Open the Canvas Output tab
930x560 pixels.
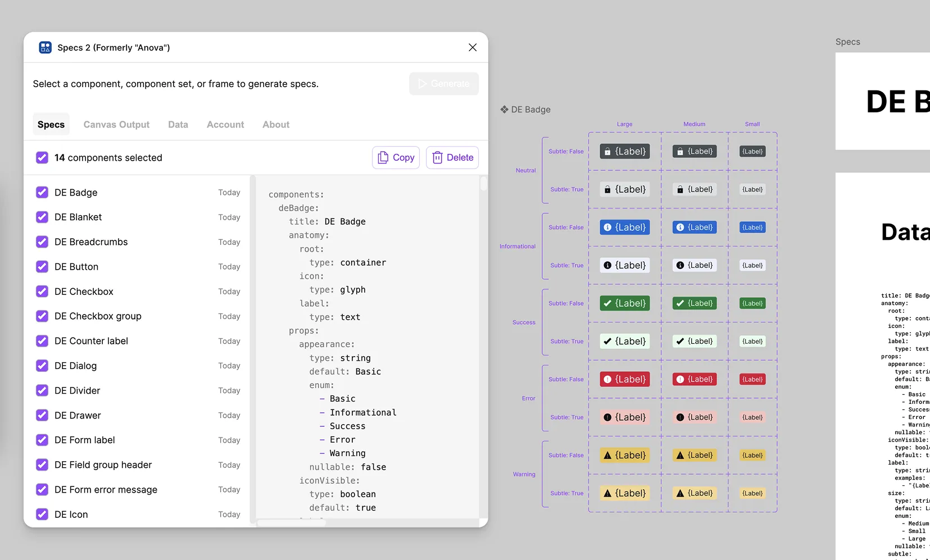[x=116, y=124]
